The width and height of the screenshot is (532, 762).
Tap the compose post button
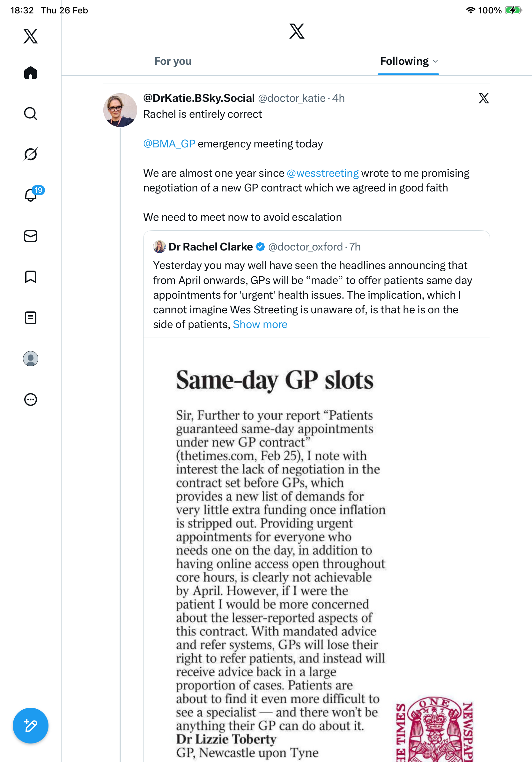(31, 726)
